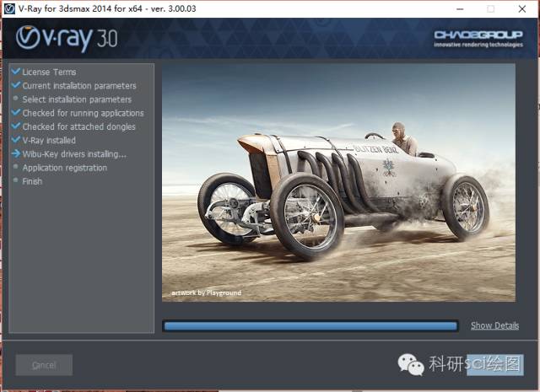
Task: Click the 'artwork by Playground' caption
Action: (x=206, y=293)
